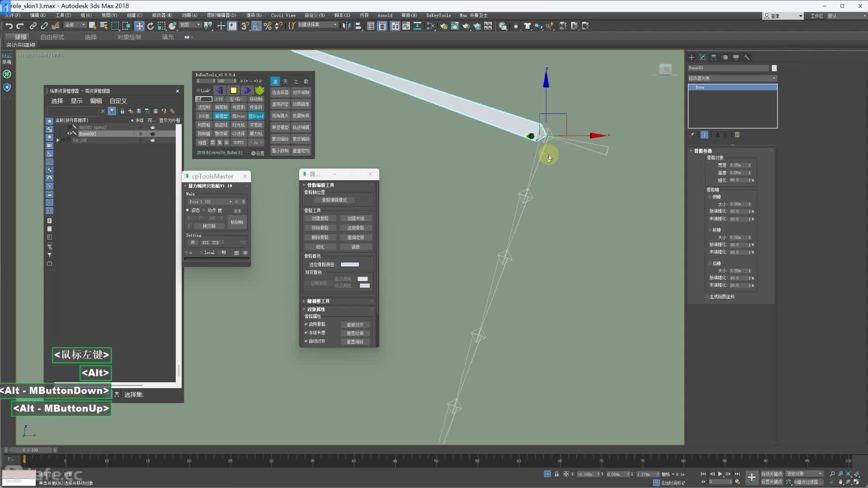This screenshot has width=868, height=488.
Task: Expand the bip_old tree item
Action: coord(58,141)
